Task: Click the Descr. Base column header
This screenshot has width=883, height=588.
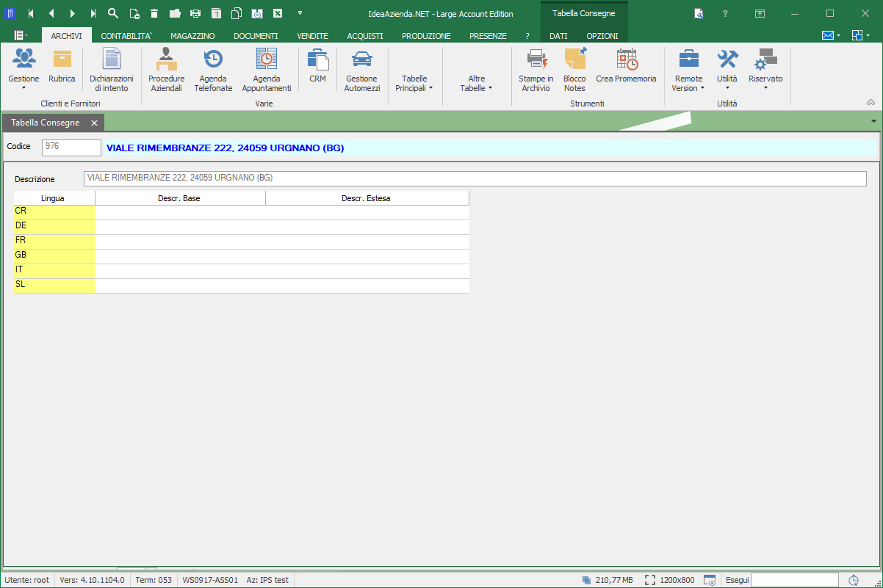Action: coord(180,198)
